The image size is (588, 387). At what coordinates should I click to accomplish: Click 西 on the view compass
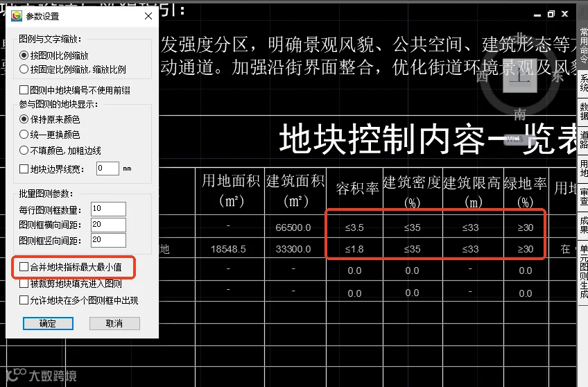(x=482, y=76)
